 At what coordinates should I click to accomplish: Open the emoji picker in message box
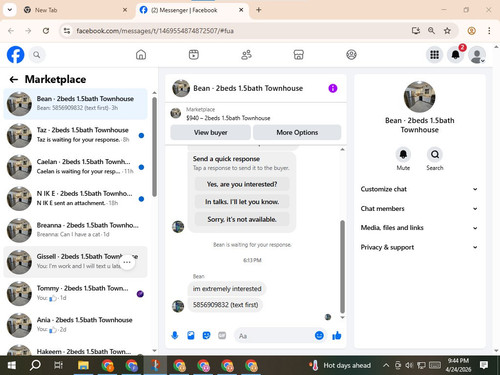point(319,335)
